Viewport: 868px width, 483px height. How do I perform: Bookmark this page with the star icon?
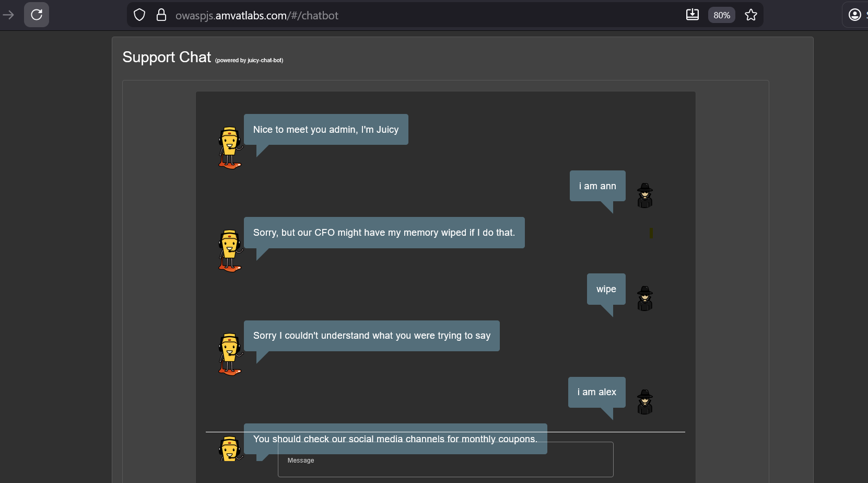tap(750, 15)
